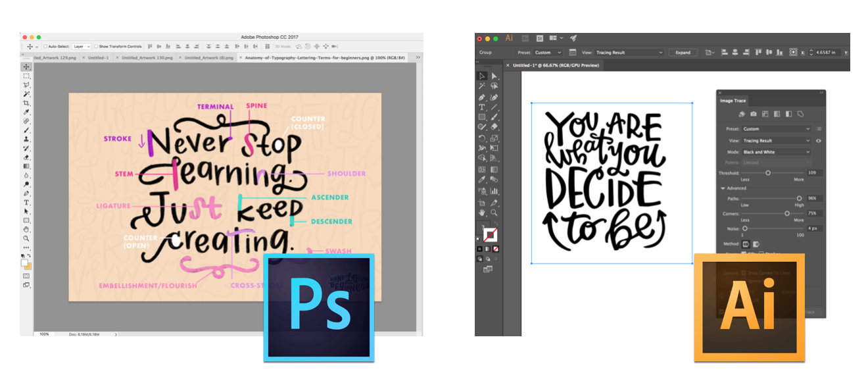Click the High Color camera icon in Image Trace

pyautogui.click(x=754, y=114)
